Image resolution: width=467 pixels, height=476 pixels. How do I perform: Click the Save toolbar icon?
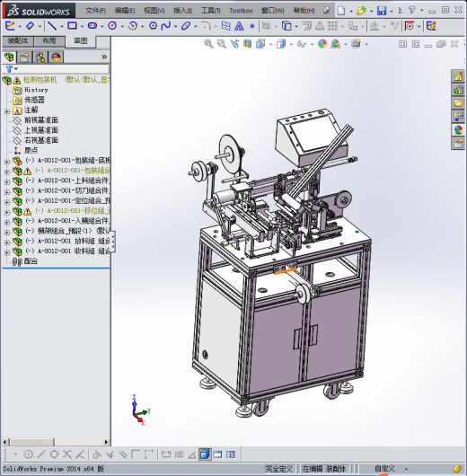pyautogui.click(x=382, y=11)
